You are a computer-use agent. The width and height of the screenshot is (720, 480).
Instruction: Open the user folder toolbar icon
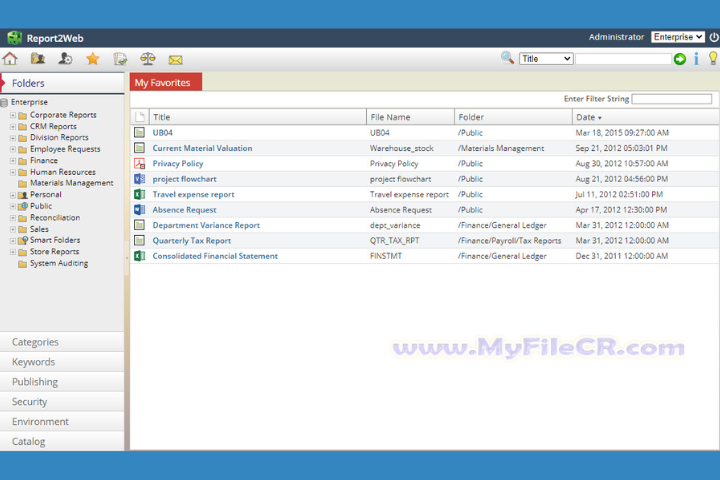[x=38, y=59]
